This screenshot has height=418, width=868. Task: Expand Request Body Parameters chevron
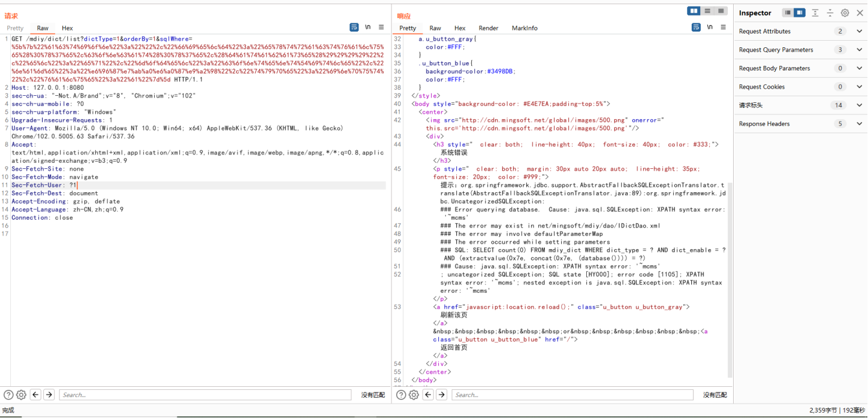click(x=859, y=68)
